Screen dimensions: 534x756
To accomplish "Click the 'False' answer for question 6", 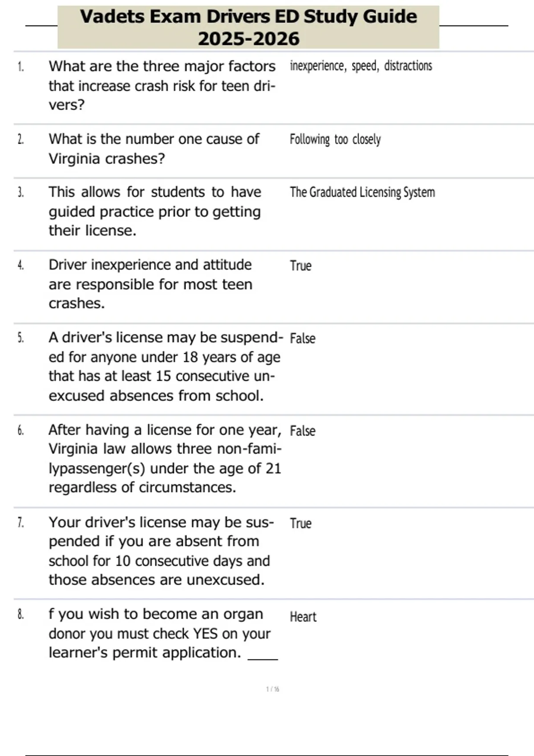I will 302,431.
